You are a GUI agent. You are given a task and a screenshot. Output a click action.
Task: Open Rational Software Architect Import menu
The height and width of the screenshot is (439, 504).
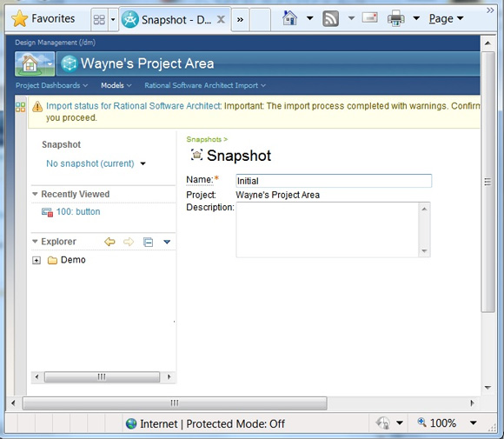click(205, 85)
